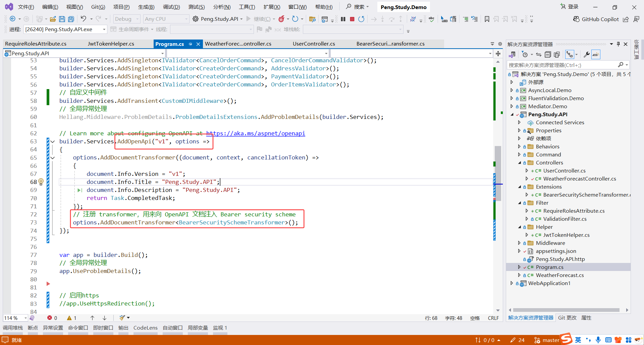Image resolution: width=644 pixels, height=345 pixels.
Task: Open the 文件(F) menu
Action: pos(26,7)
